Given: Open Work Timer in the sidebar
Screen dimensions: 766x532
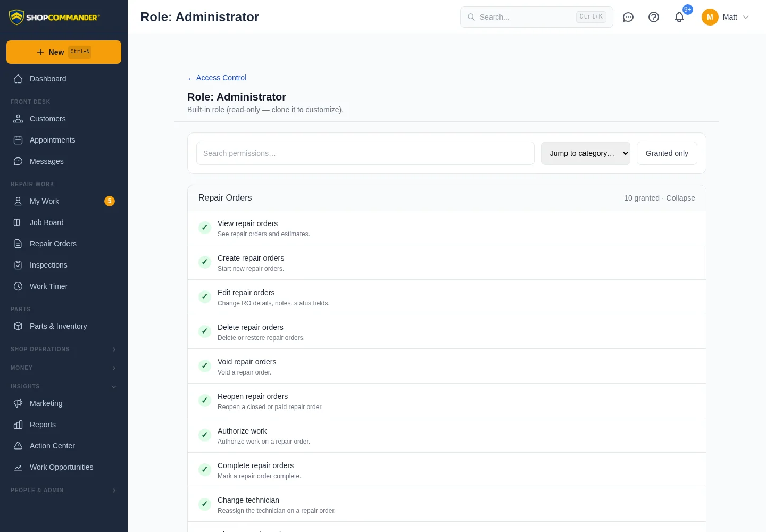Looking at the screenshot, I should click(x=64, y=286).
